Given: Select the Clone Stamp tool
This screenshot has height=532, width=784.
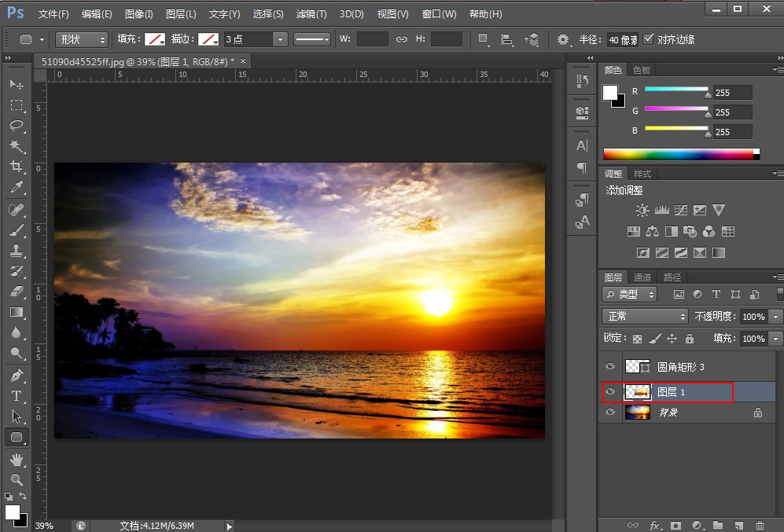Looking at the screenshot, I should 17,250.
